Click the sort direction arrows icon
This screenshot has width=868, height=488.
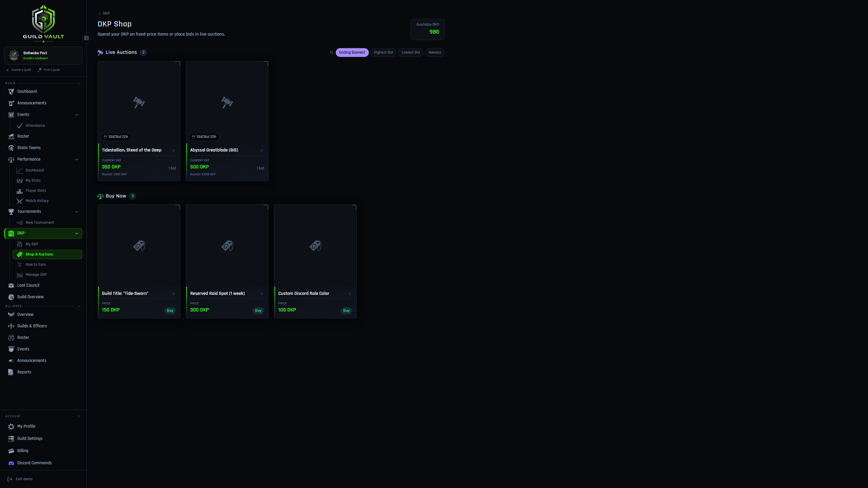pyautogui.click(x=332, y=53)
